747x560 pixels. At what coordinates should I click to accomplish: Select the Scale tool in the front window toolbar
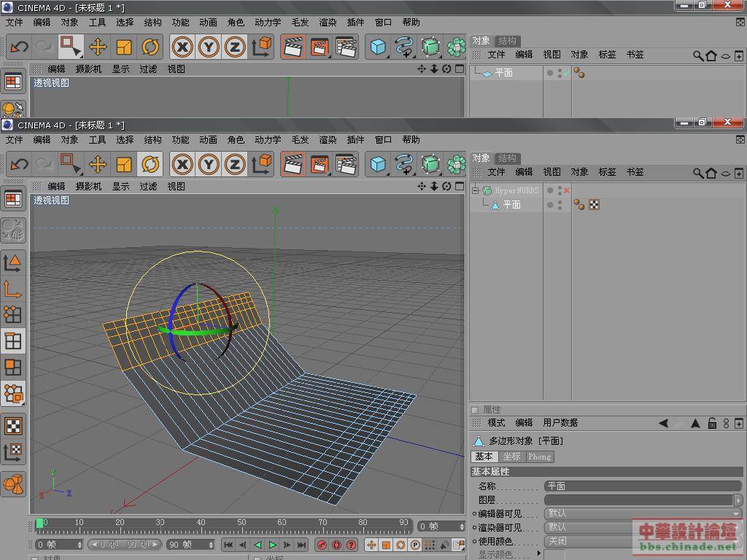pyautogui.click(x=124, y=164)
